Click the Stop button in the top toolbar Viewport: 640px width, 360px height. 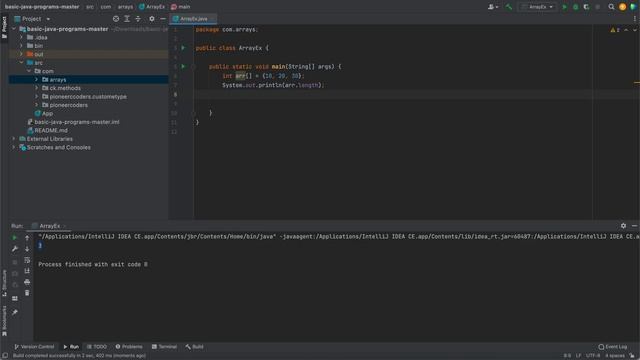[x=598, y=7]
